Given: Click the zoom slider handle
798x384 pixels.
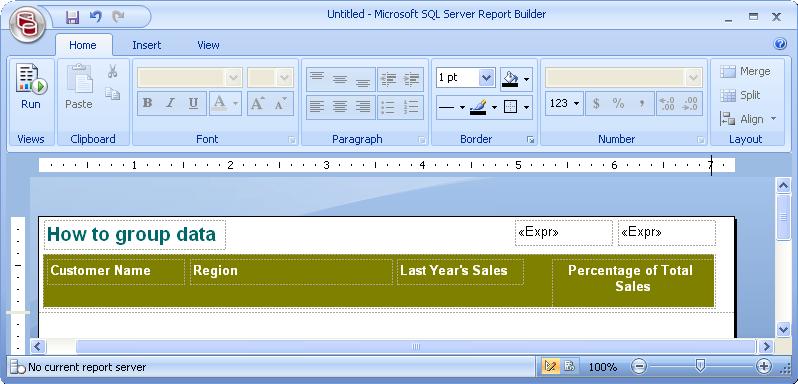Looking at the screenshot, I should coord(700,365).
